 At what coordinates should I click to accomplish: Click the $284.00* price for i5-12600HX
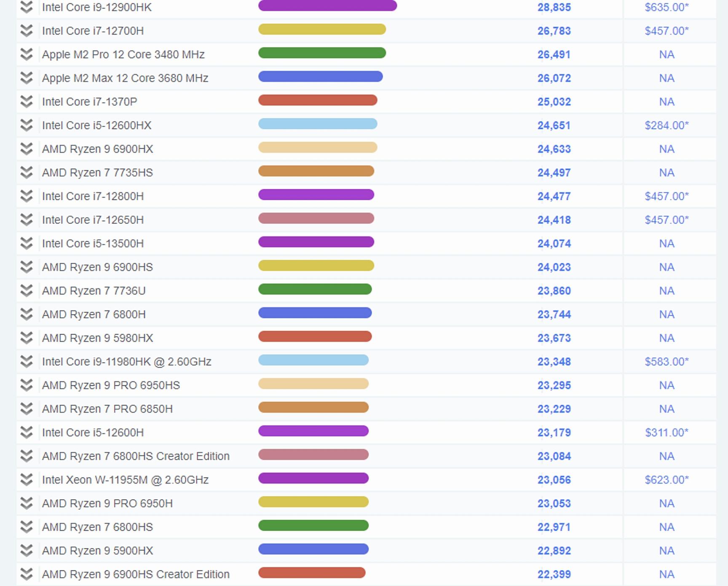pyautogui.click(x=666, y=125)
